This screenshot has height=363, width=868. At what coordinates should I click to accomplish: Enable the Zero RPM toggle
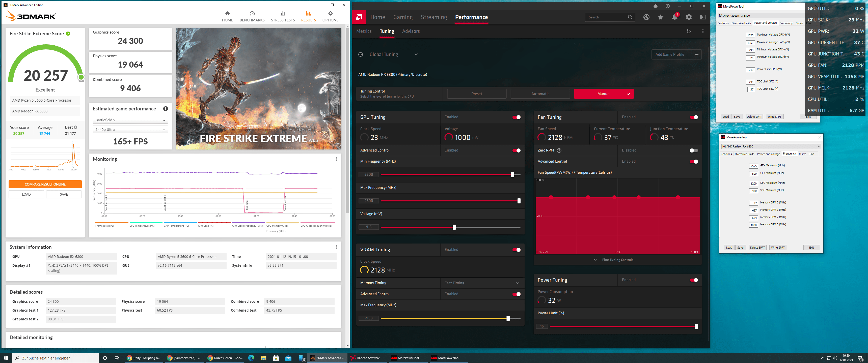(694, 150)
